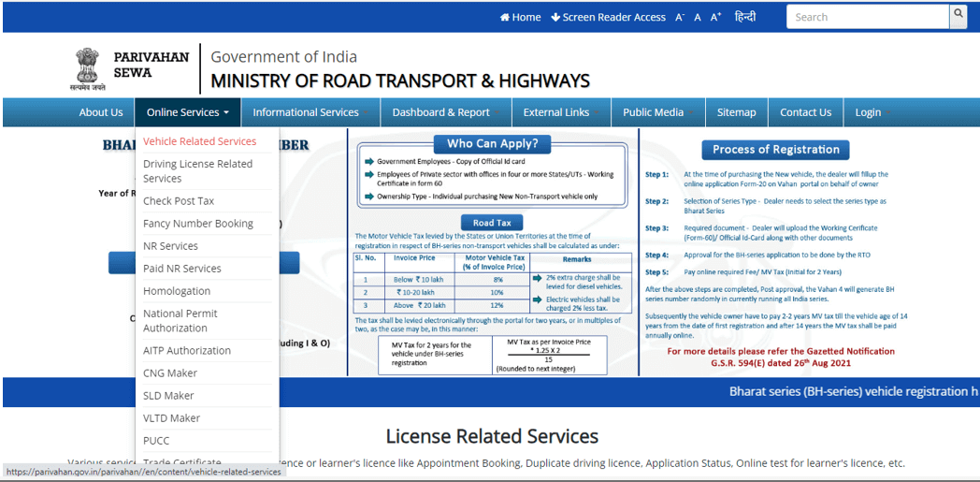Expand the Public Media dropdown
Screen dimensions: 980x482
click(x=658, y=112)
